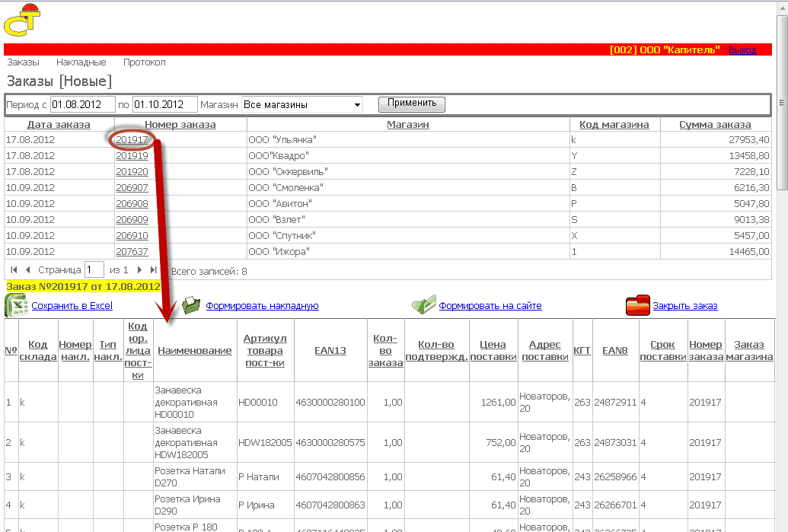Screen dimensions: 788x532
Task: Sort details by EAN8 header
Action: click(615, 351)
